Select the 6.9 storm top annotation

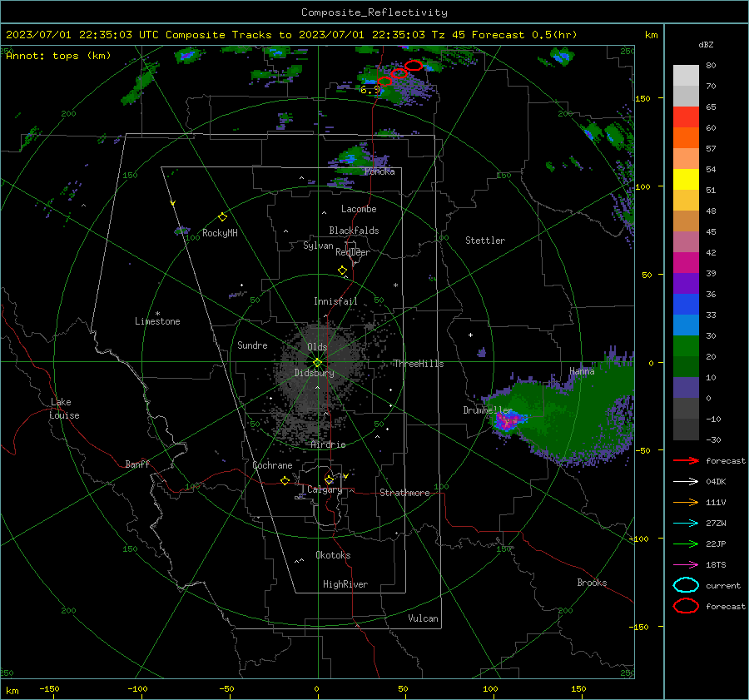[370, 90]
